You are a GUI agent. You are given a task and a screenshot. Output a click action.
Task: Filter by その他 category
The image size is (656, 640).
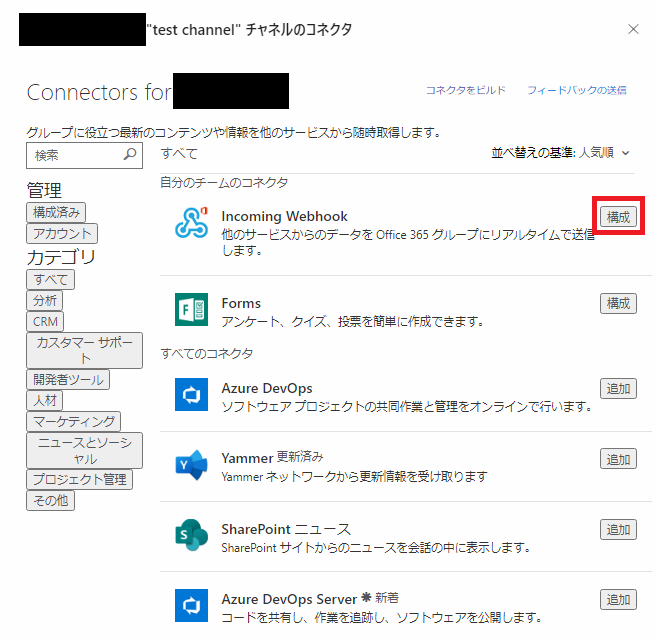point(51,500)
